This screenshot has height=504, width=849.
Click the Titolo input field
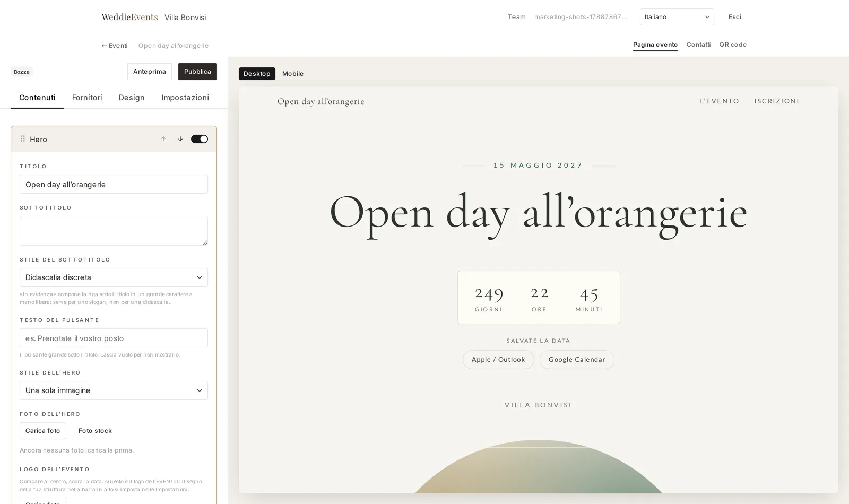pyautogui.click(x=114, y=184)
